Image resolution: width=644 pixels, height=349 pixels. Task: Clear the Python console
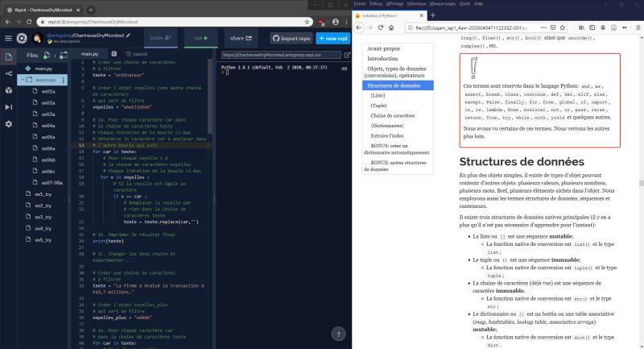tap(345, 69)
